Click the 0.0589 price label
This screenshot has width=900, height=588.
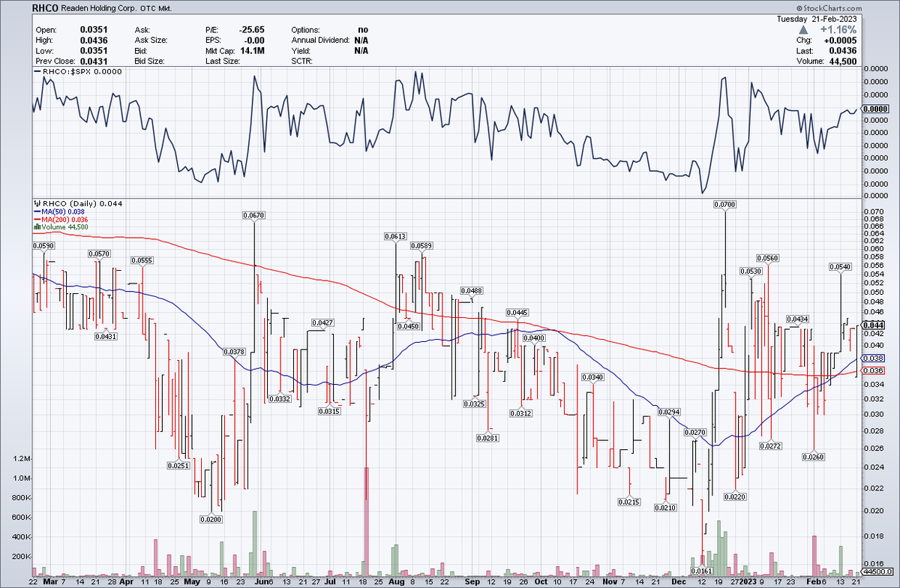[x=422, y=245]
